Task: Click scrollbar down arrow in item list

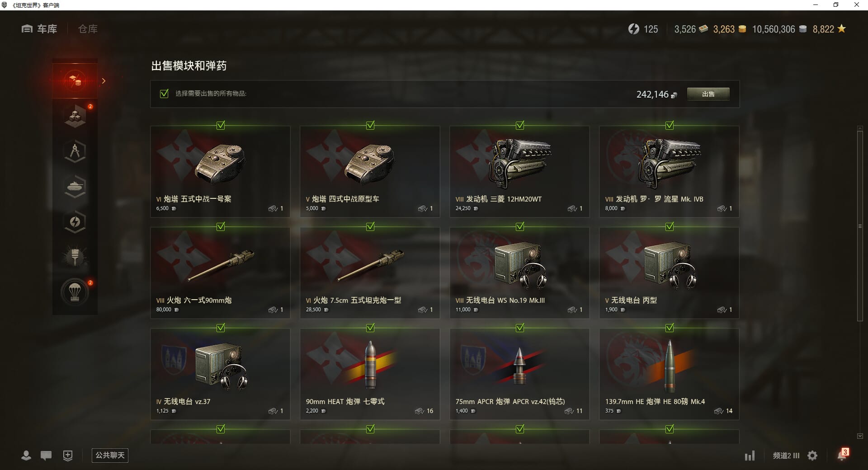Action: click(x=860, y=436)
